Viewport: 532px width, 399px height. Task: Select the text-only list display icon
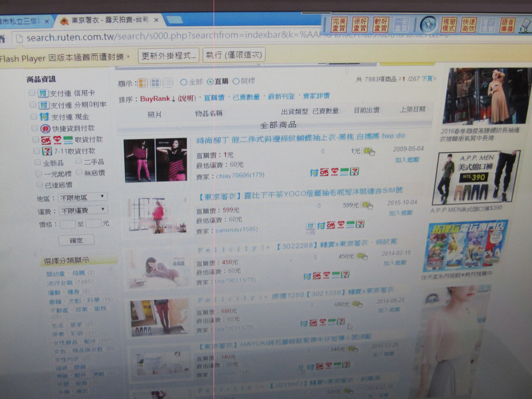click(x=168, y=83)
